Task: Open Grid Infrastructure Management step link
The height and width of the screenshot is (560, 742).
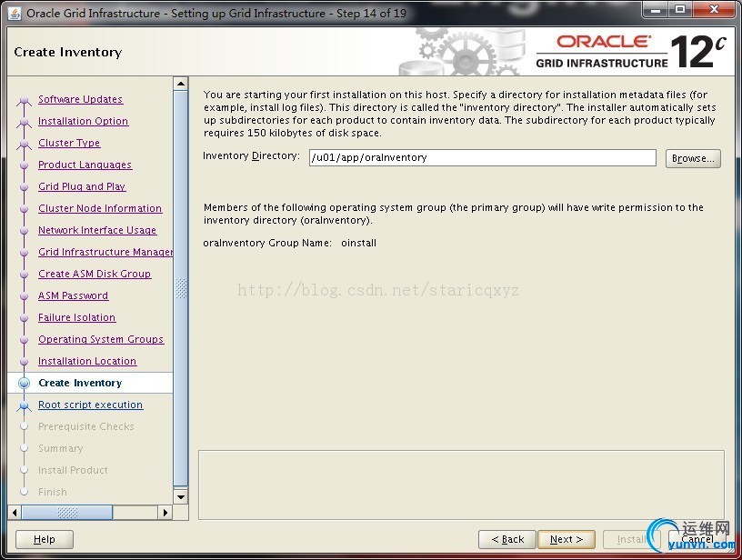Action: (x=105, y=252)
